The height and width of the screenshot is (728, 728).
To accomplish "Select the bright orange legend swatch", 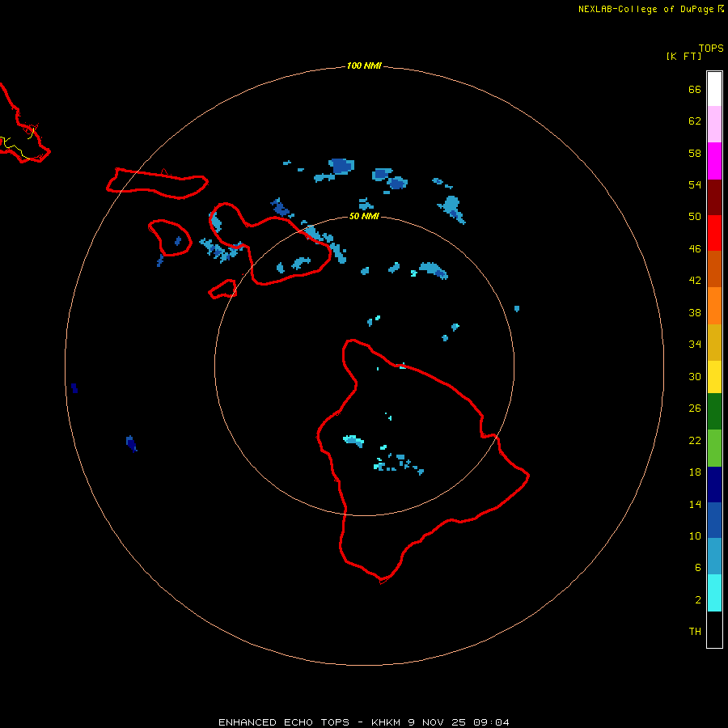I will (x=714, y=306).
